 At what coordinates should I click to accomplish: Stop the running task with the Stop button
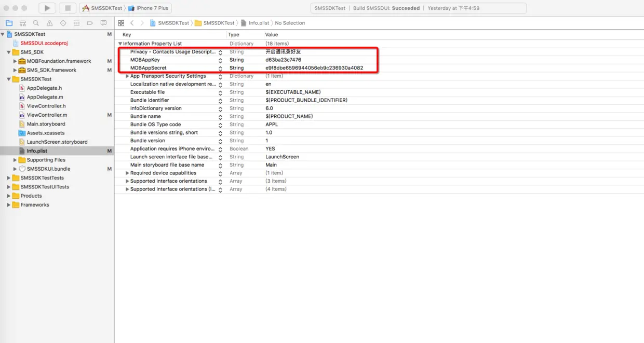tap(67, 8)
